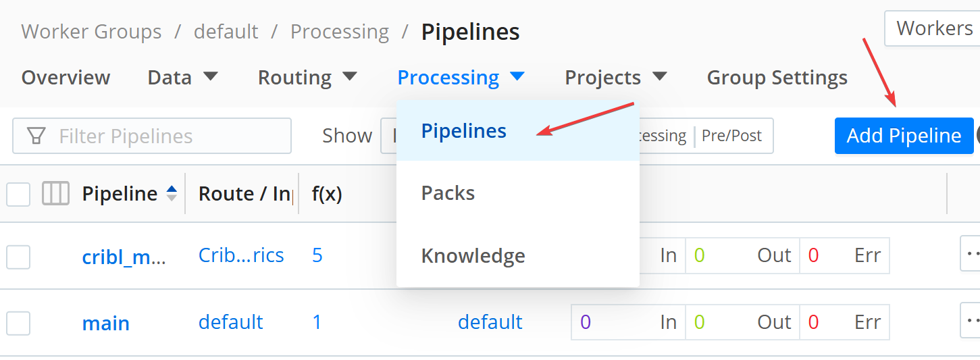
Task: Click the Workers button
Action: 933,28
